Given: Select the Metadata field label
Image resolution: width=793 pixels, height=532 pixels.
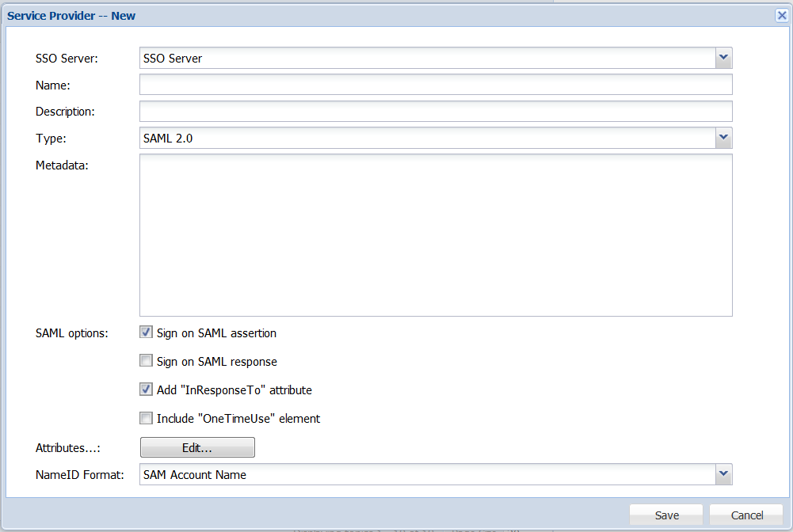Looking at the screenshot, I should pyautogui.click(x=61, y=165).
